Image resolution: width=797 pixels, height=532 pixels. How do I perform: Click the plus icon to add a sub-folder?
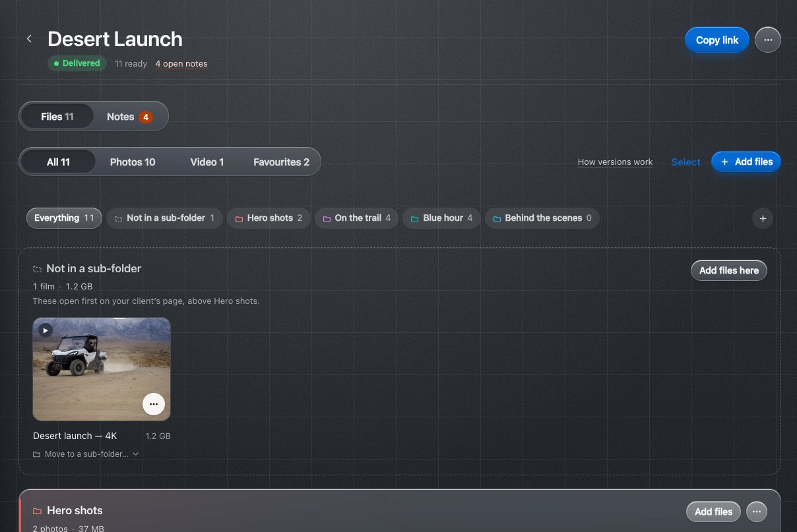coord(762,218)
